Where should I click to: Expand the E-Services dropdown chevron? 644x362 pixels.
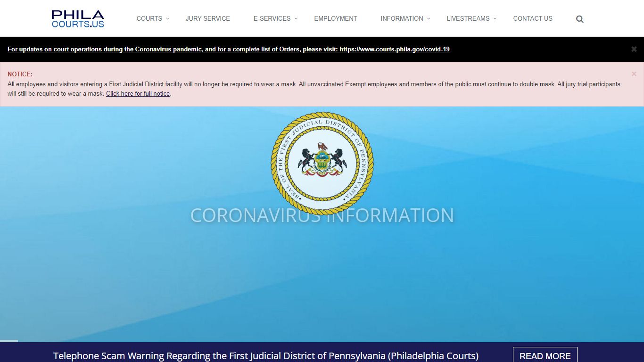pyautogui.click(x=296, y=19)
